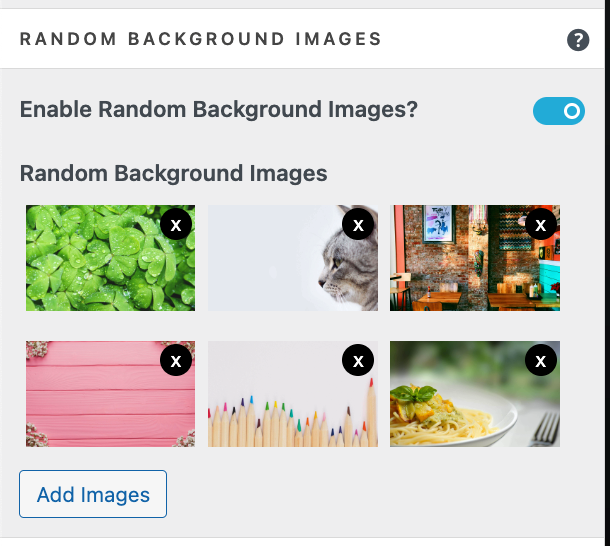Click the 'Random Background Images' field label
The width and height of the screenshot is (610, 546).
point(174,173)
